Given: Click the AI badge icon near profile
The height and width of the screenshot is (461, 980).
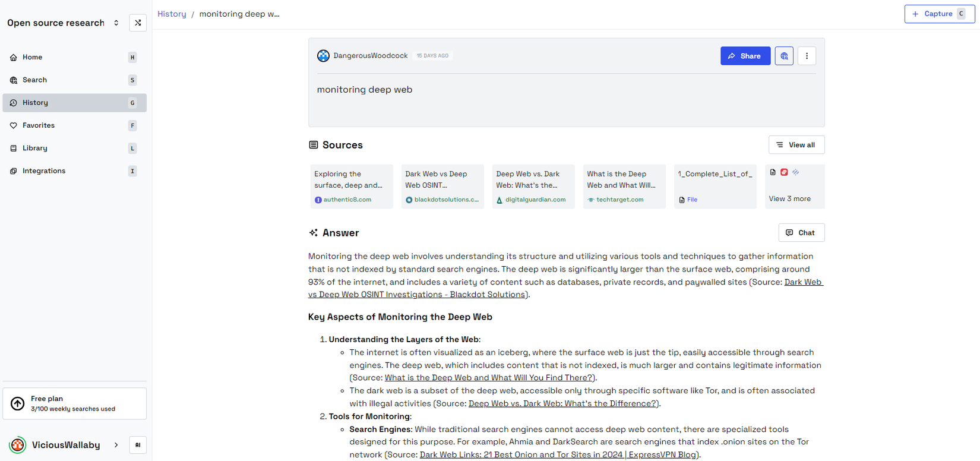Looking at the screenshot, I should click(x=138, y=445).
